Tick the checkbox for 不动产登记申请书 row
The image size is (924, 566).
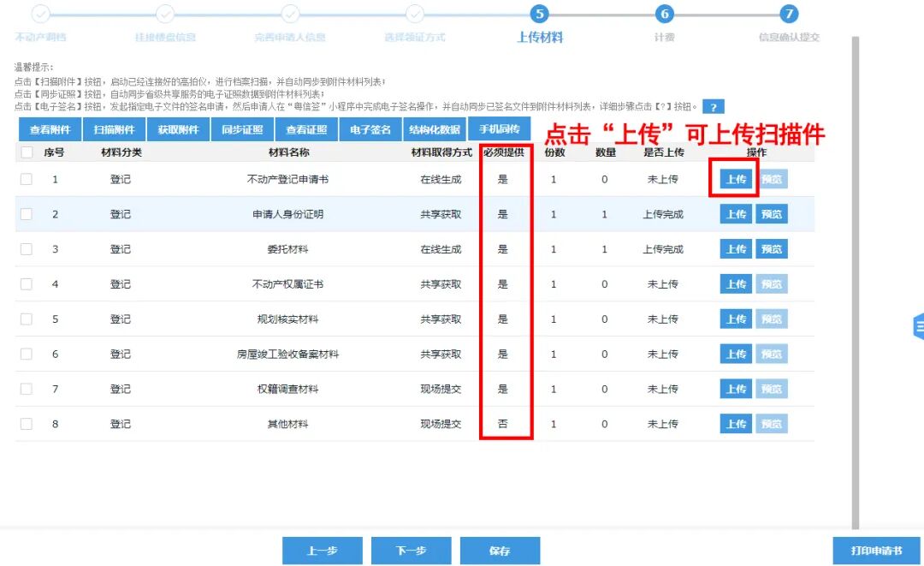point(26,178)
